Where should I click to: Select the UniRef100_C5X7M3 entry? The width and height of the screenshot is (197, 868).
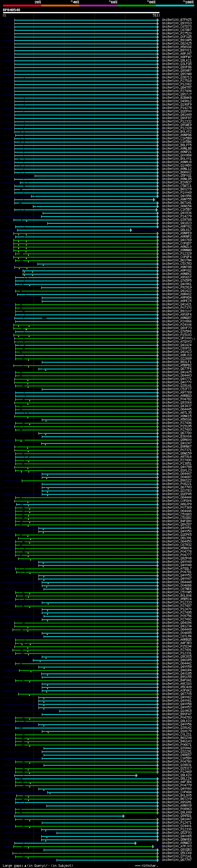click(x=177, y=264)
